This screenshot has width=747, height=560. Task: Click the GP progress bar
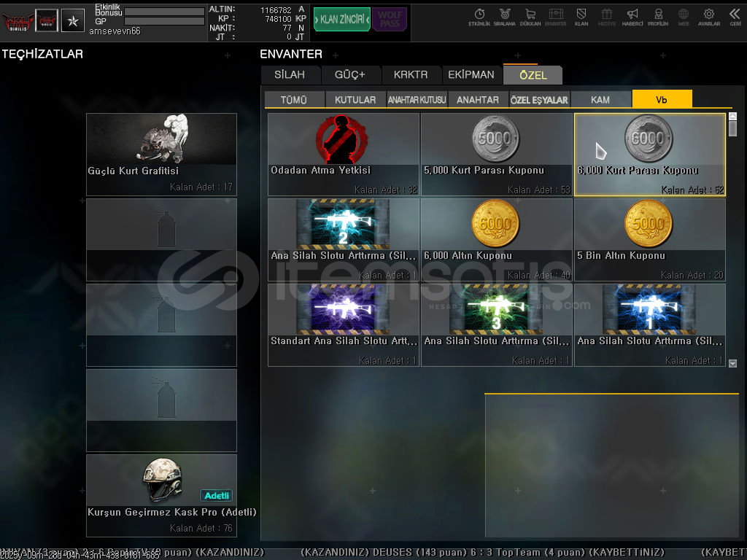[x=164, y=21]
